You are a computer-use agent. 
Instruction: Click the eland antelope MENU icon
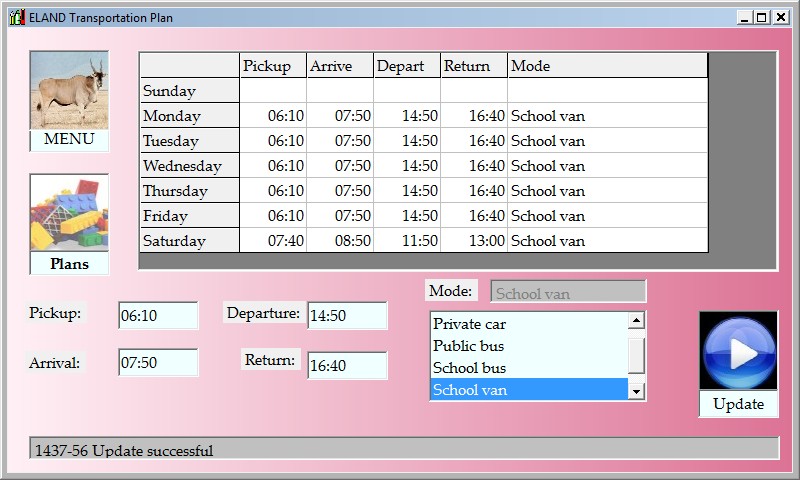(x=69, y=90)
